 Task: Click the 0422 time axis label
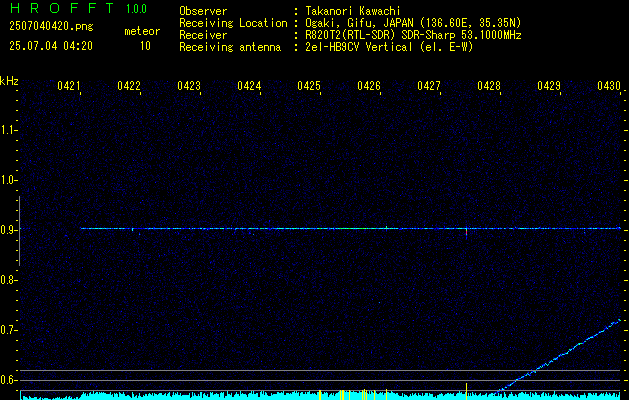(x=129, y=86)
